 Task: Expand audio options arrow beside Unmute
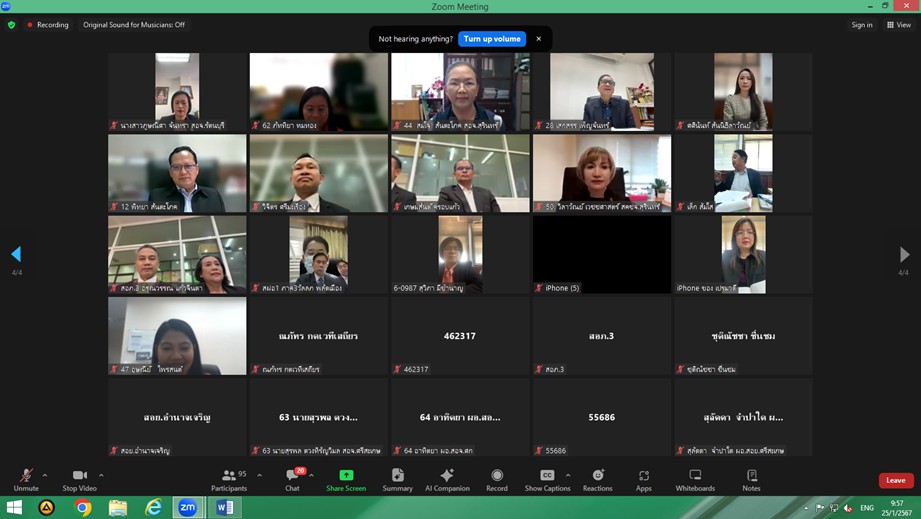point(45,475)
